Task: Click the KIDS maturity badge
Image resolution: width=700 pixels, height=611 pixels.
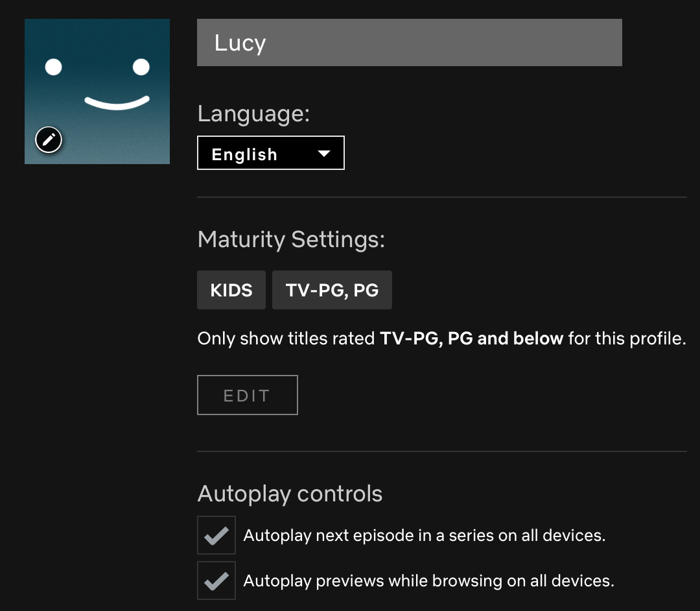Action: [231, 290]
